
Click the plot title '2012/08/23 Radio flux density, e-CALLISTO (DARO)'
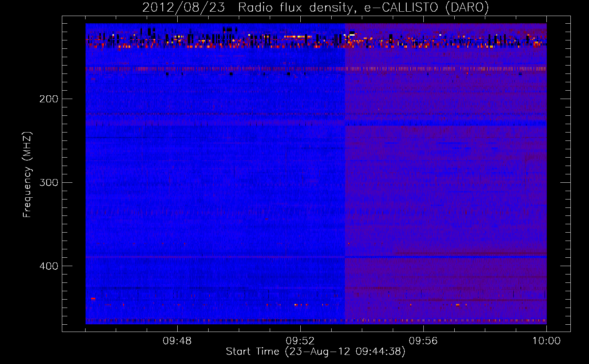coord(316,8)
